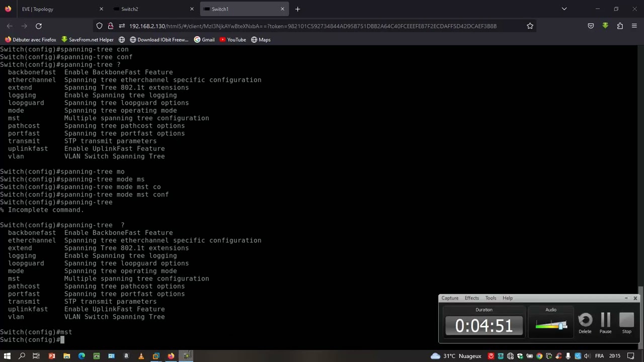
Task: Click microphone icon in system tray
Action: (568, 356)
